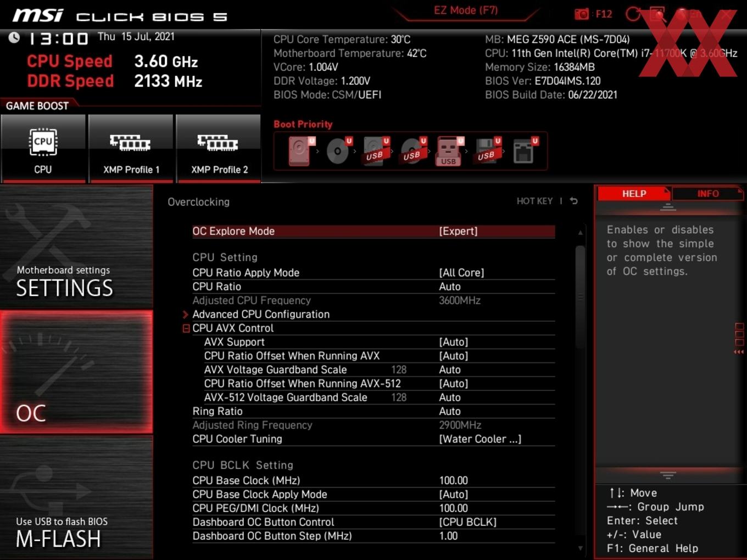Viewport: 747px width, 560px height.
Task: Click the CPU Base Clock (MHz) 100.00 field
Action: [x=454, y=480]
